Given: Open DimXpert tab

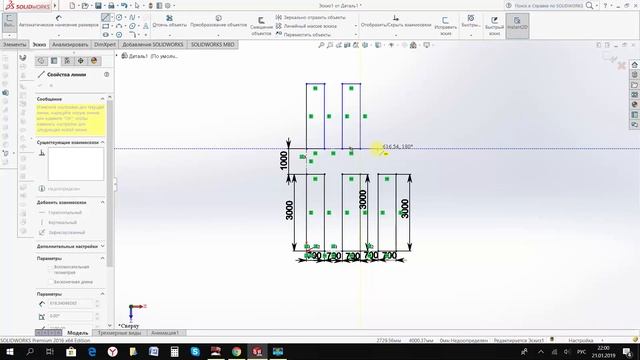Looking at the screenshot, I should click(105, 44).
